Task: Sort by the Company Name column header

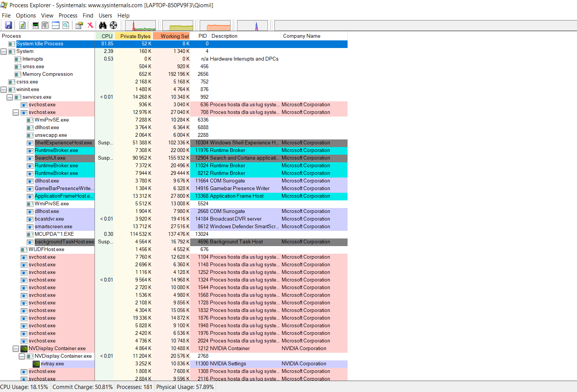Action: click(x=314, y=36)
